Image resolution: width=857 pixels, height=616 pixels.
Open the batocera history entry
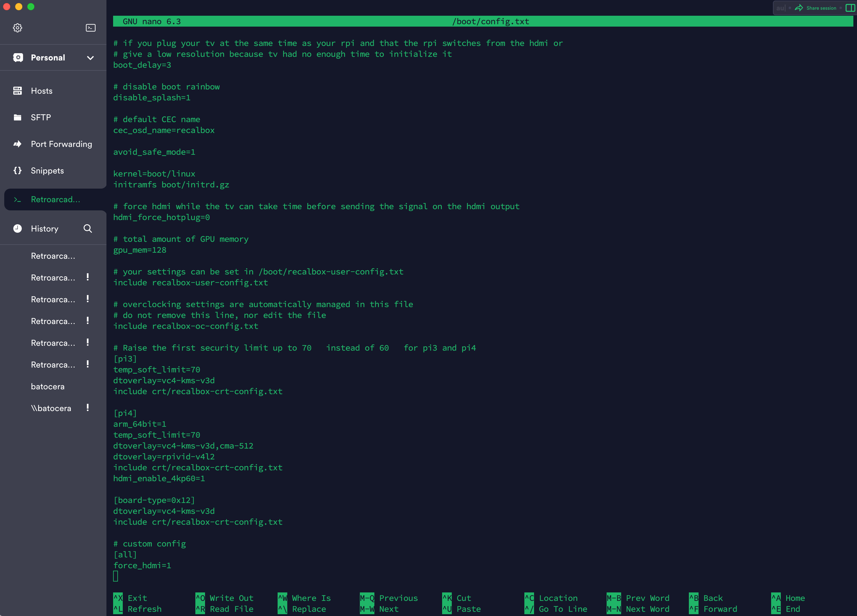(x=47, y=386)
